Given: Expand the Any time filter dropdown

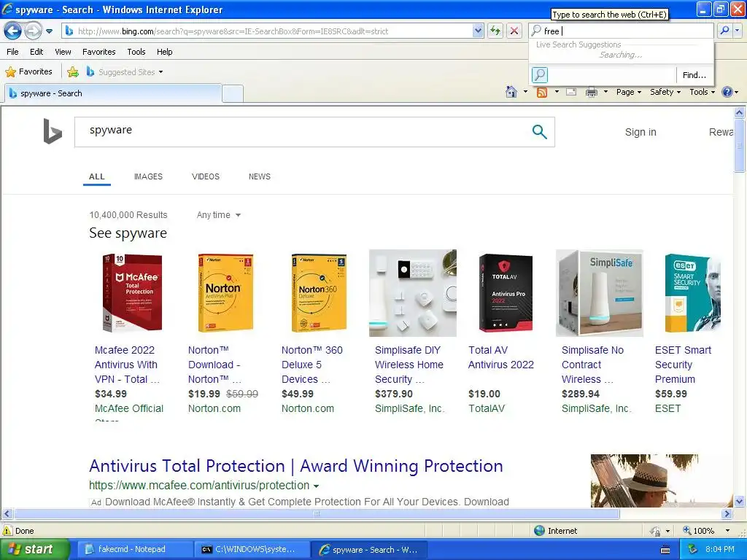Looking at the screenshot, I should [219, 215].
